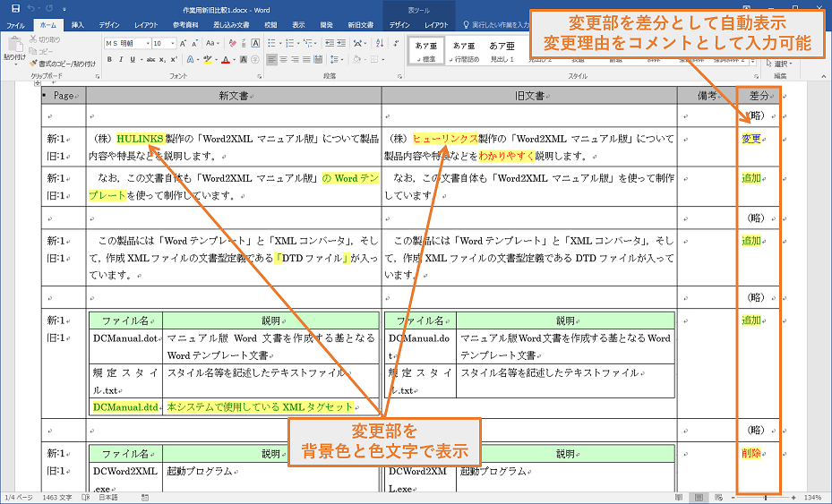Image resolution: width=832 pixels, height=504 pixels.
Task: Toggle strikethrough (abc) formatting
Action: [x=150, y=59]
